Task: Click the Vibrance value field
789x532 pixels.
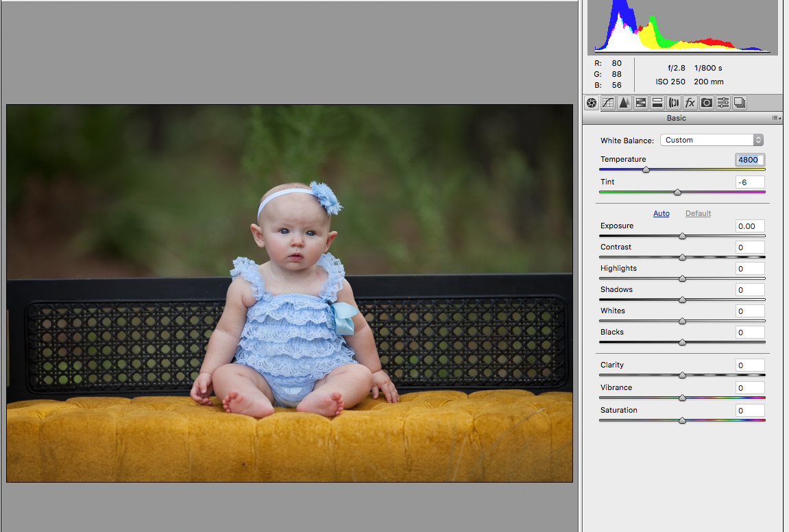Action: (x=750, y=387)
